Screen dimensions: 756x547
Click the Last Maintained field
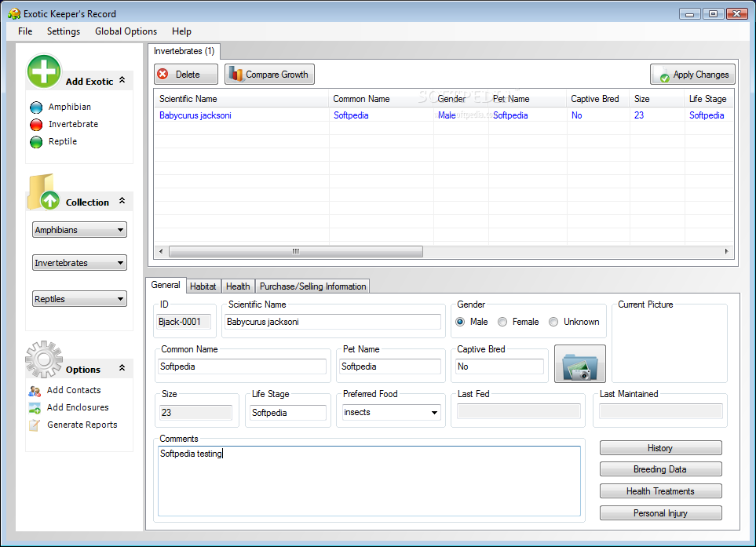(660, 411)
